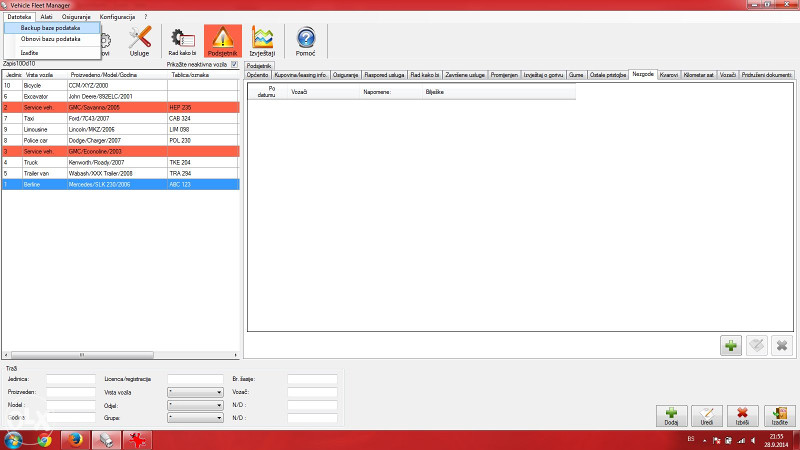Open the Odjel dropdown

click(x=195, y=405)
